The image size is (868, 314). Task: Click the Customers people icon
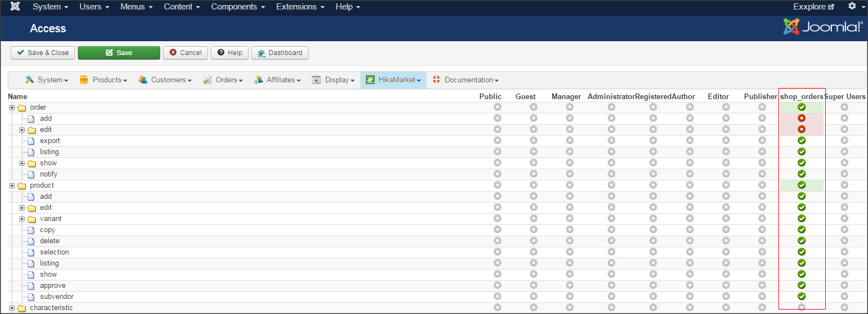[143, 80]
